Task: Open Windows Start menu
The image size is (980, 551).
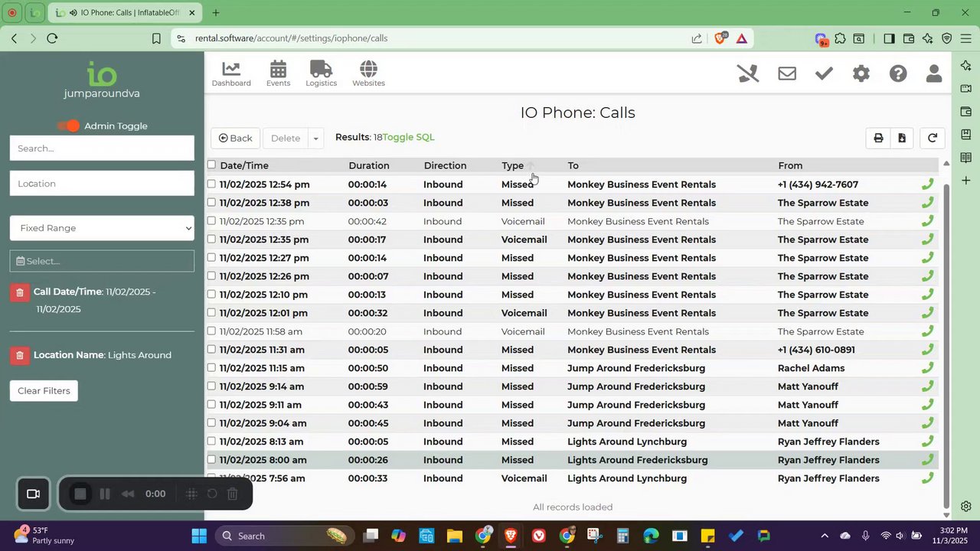Action: click(x=199, y=536)
